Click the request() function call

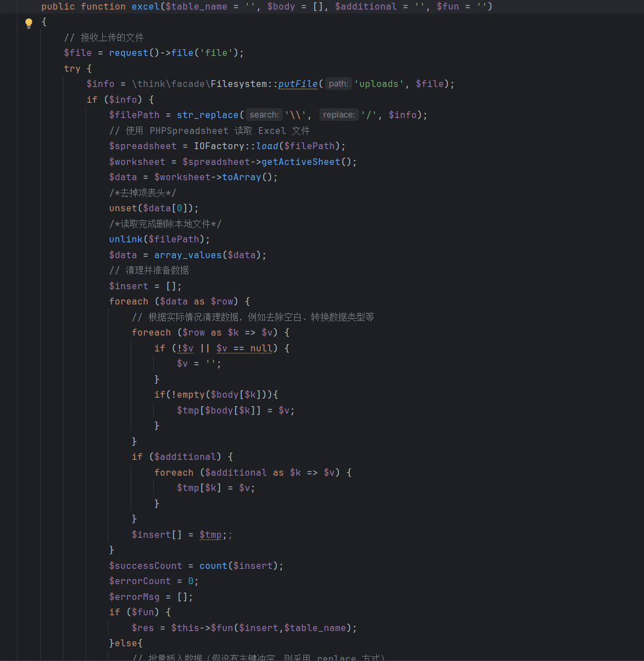pos(128,53)
